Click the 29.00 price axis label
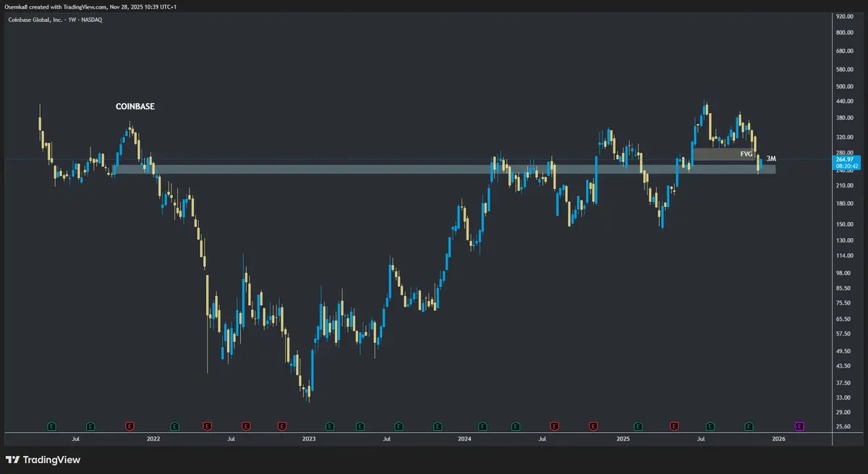Screen dimensions: 868x474 (x=844, y=412)
